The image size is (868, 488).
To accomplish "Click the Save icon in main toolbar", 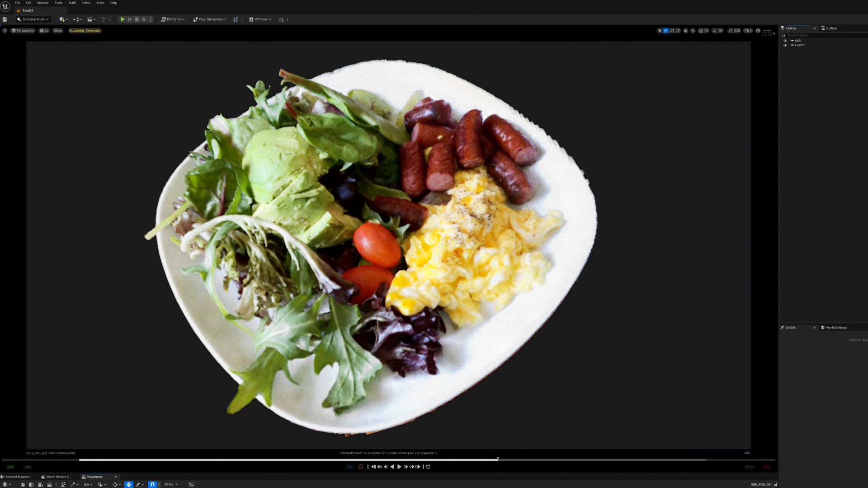I will 5,19.
